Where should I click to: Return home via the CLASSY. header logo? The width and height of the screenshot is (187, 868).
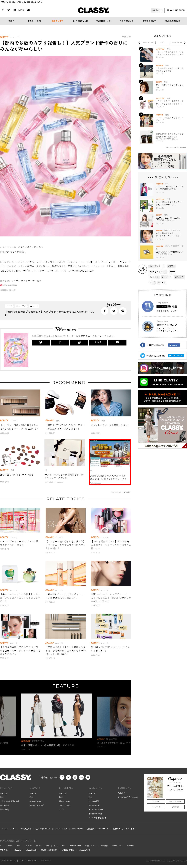93,11
